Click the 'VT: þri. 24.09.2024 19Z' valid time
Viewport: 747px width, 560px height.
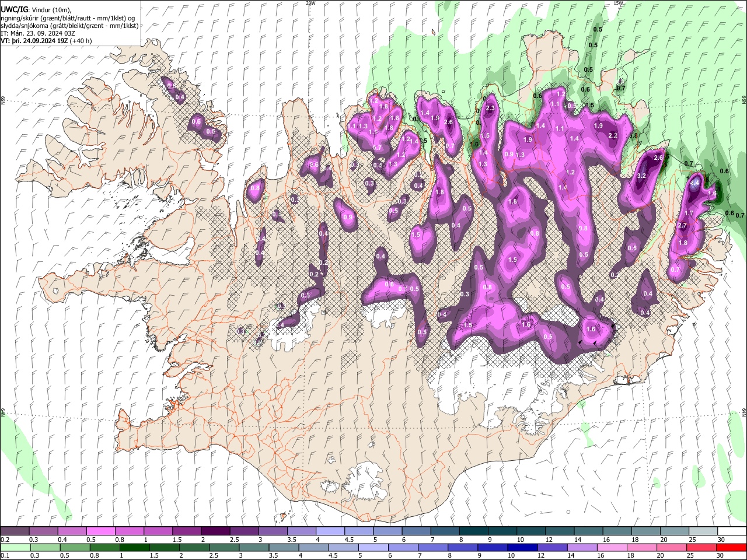[34, 41]
